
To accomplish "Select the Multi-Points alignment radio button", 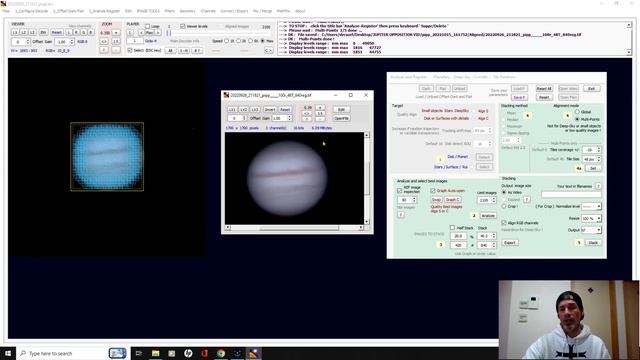I will coord(577,119).
